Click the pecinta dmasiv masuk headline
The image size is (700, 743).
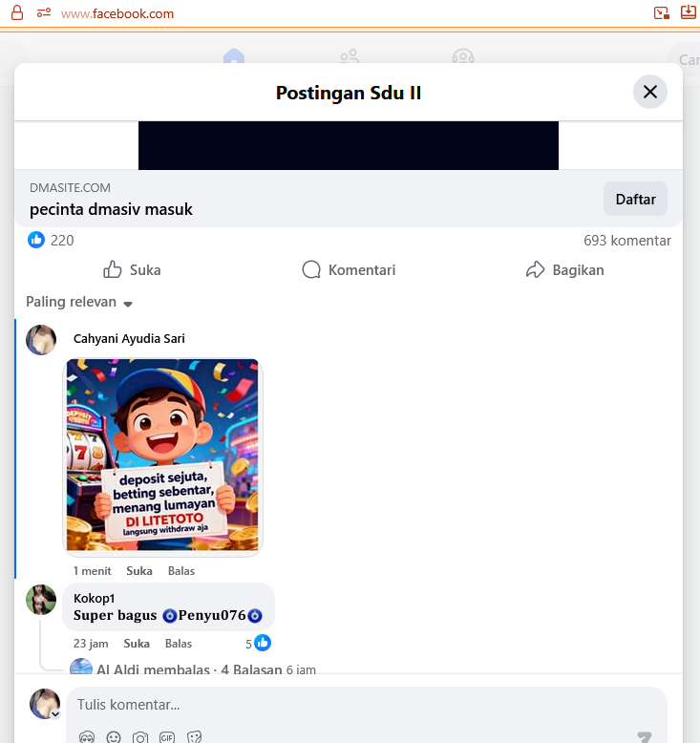(111, 209)
